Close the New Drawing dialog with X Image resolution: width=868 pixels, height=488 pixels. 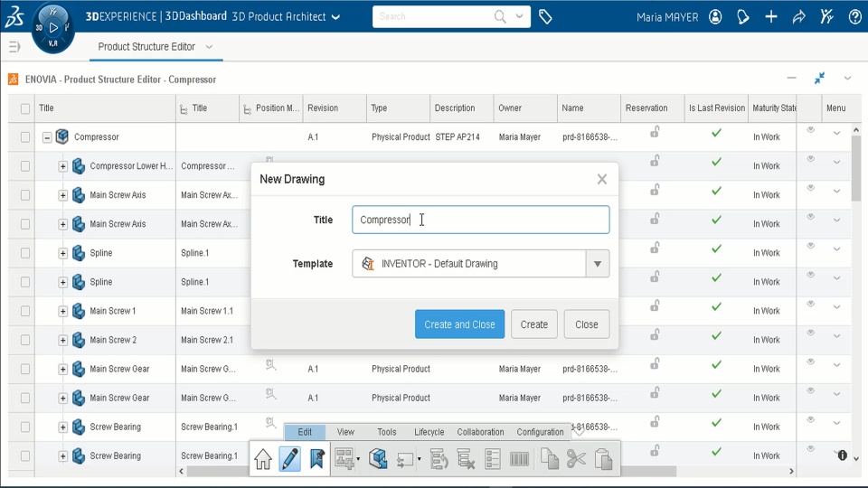[602, 179]
